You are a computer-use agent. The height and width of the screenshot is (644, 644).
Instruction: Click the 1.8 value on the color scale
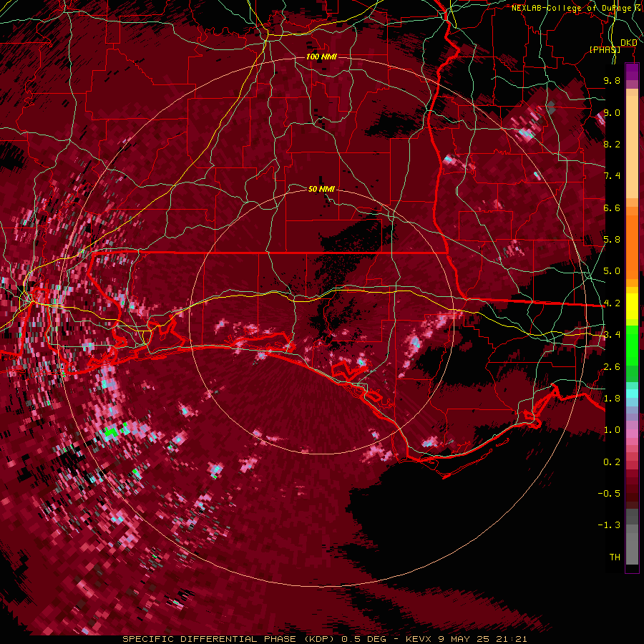click(x=612, y=399)
